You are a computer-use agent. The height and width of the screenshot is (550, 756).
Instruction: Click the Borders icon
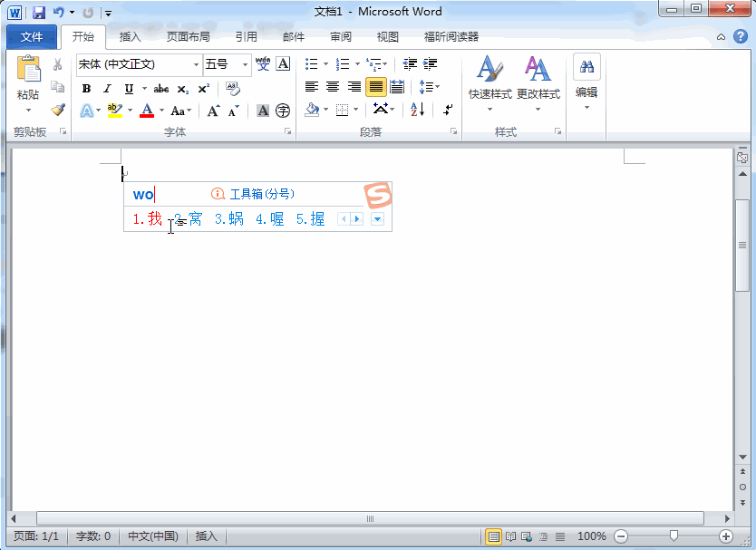pyautogui.click(x=343, y=110)
